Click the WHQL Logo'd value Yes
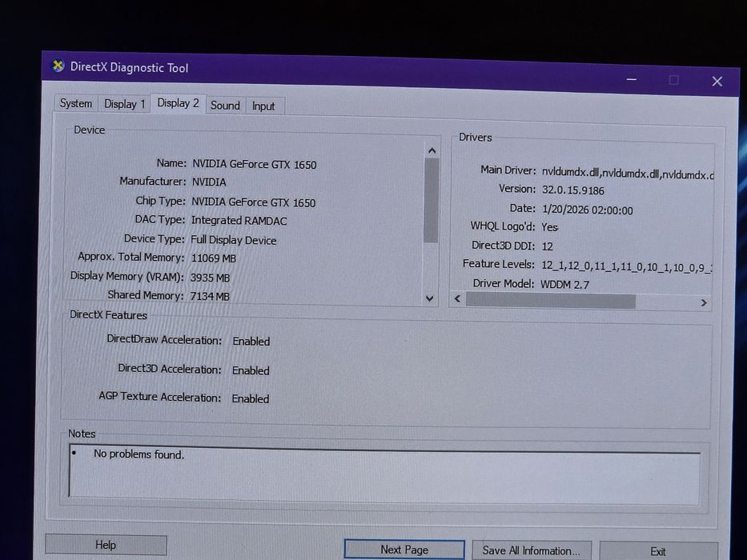This screenshot has height=560, width=747. pyautogui.click(x=549, y=227)
